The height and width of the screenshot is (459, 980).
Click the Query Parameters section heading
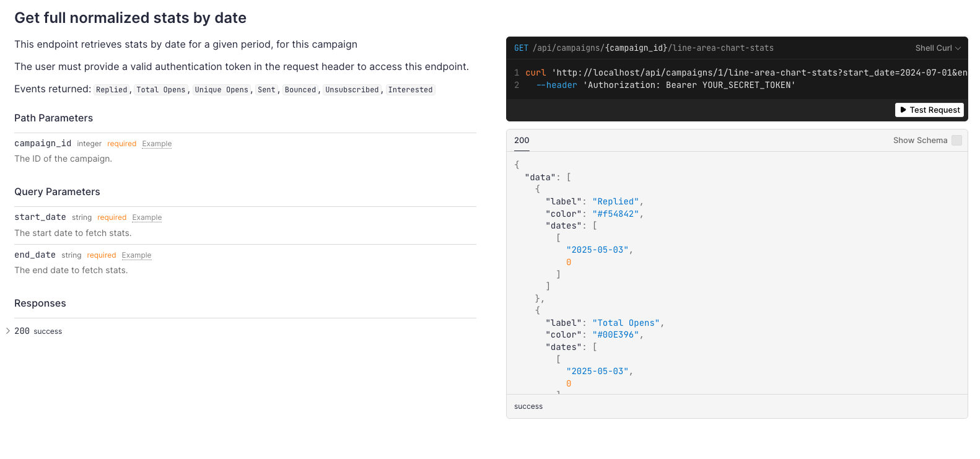click(x=57, y=191)
